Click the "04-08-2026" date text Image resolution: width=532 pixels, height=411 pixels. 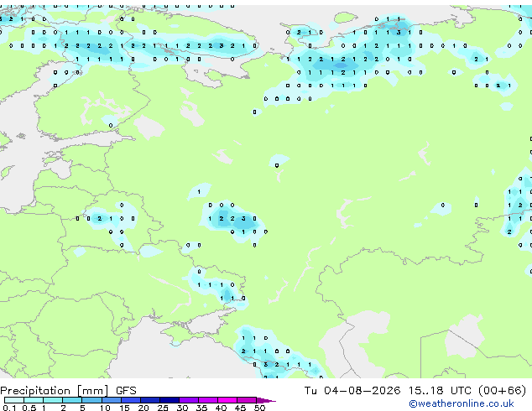tap(362, 391)
